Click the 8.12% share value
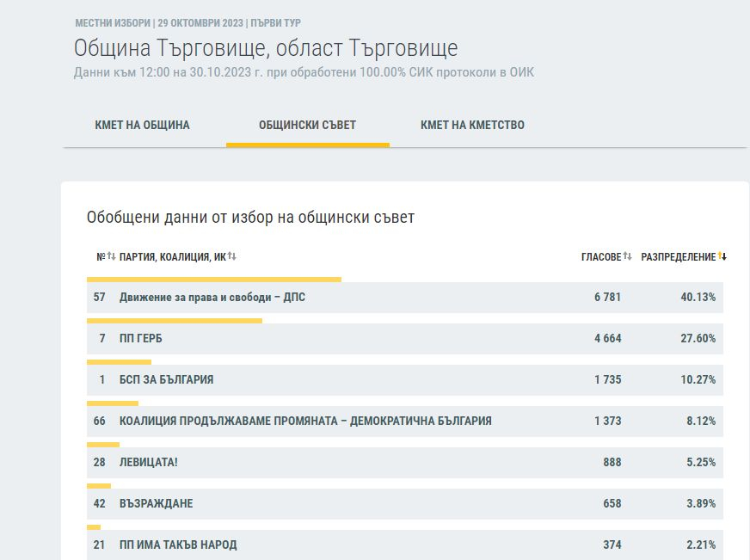The image size is (750, 560). pos(701,422)
